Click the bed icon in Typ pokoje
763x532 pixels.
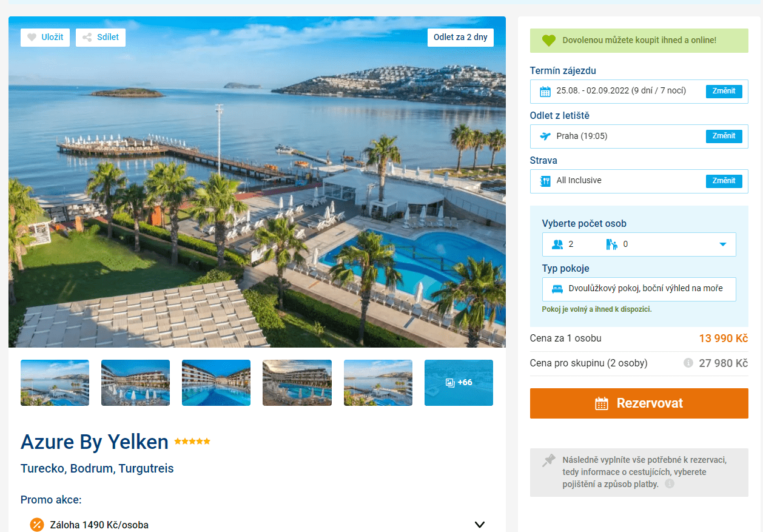tap(557, 289)
